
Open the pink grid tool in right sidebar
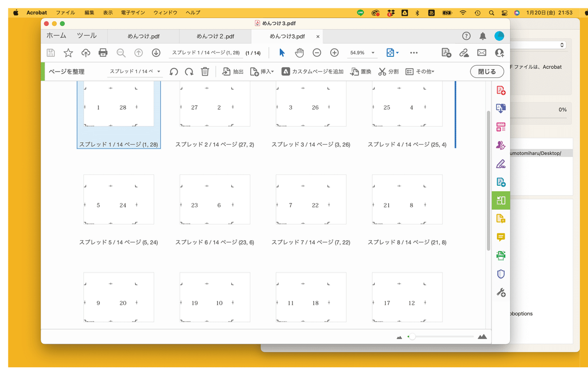tap(501, 127)
